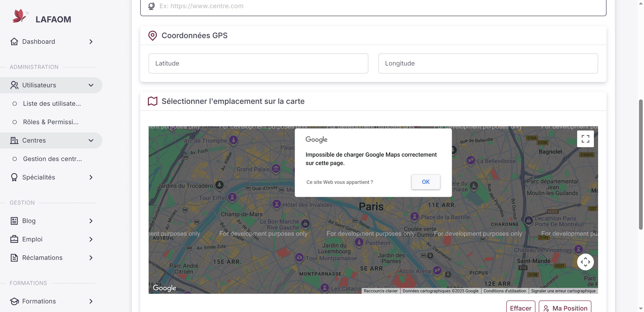Toggle map fullscreen view button

coord(585,139)
